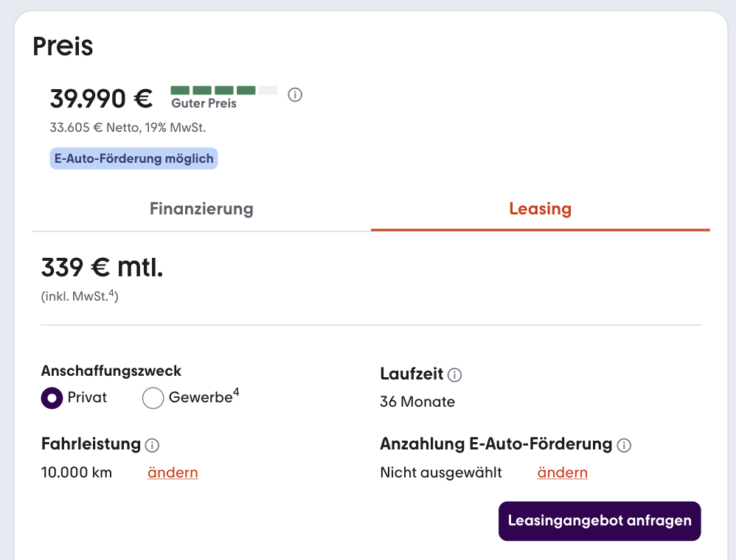Click the Nicht ausgewählt down payment value
736x560 pixels.
pos(441,472)
